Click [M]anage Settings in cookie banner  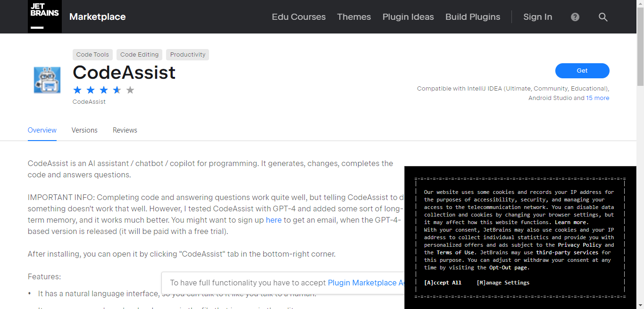503,283
